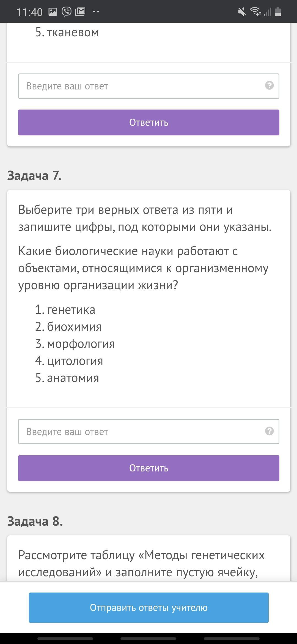This screenshot has height=644, width=297.
Task: Open the gallery image notification icon
Action: click(53, 12)
